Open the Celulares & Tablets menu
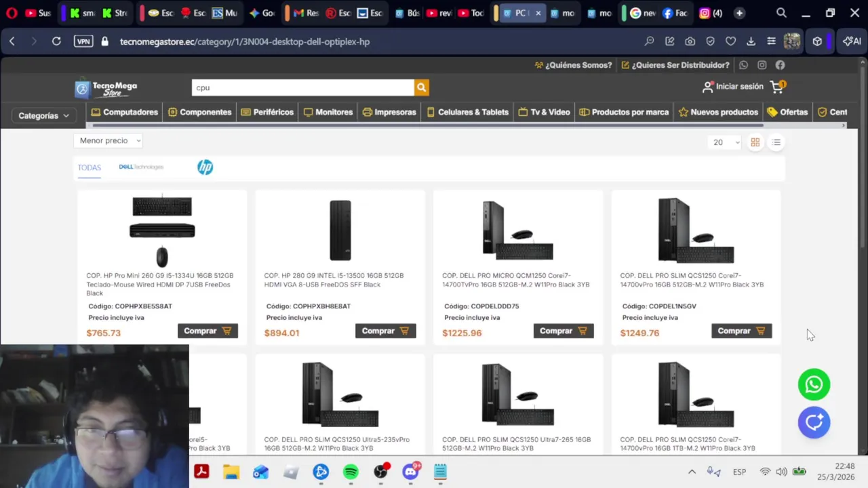 467,113
